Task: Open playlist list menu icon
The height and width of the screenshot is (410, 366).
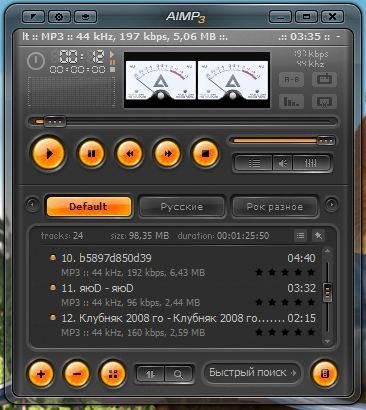Action: pos(300,236)
